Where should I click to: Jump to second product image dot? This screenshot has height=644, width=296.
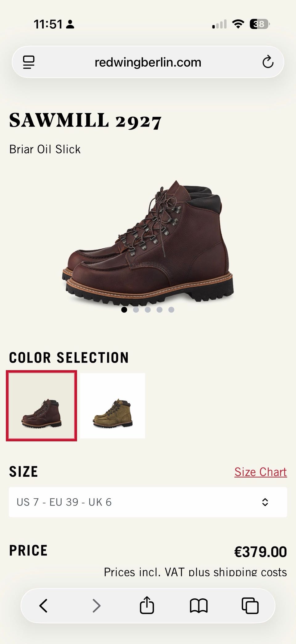click(136, 310)
